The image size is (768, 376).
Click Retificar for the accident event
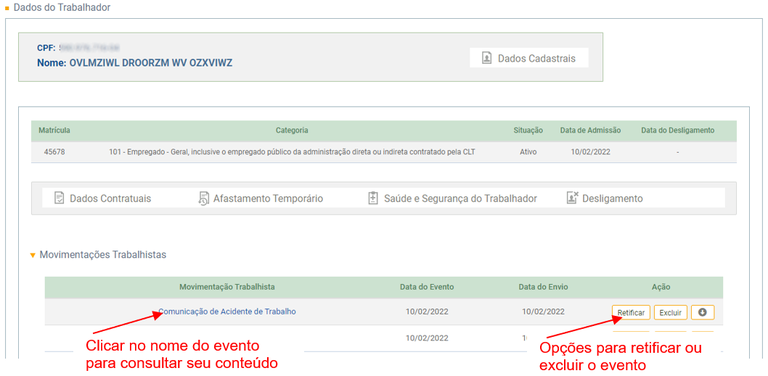(631, 312)
